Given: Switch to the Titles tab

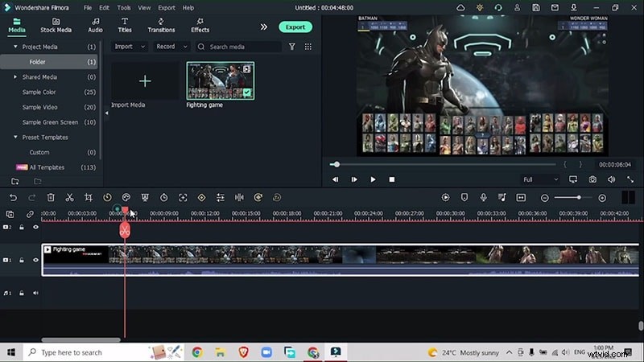Looking at the screenshot, I should [x=125, y=26].
